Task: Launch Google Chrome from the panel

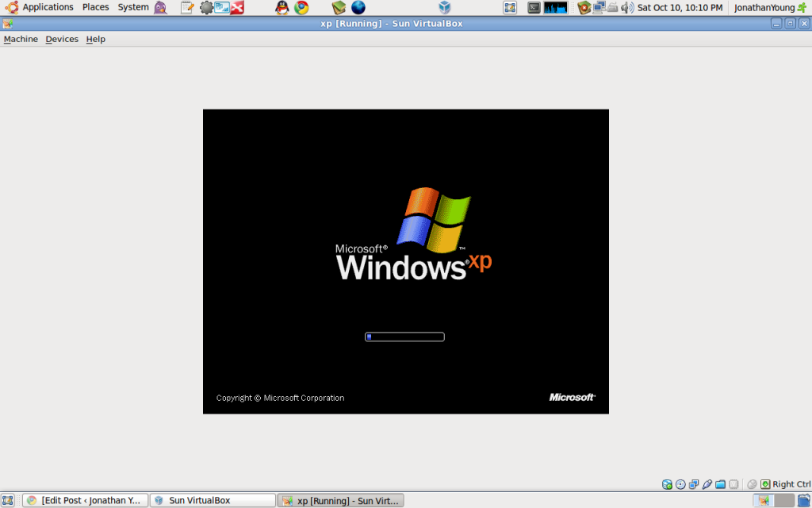Action: pos(301,7)
